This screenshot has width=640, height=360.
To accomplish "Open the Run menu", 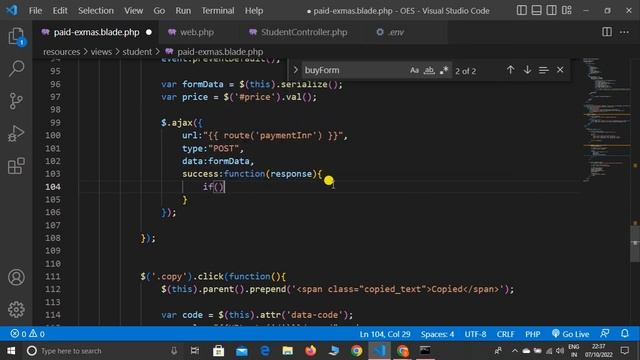I will coord(183,11).
